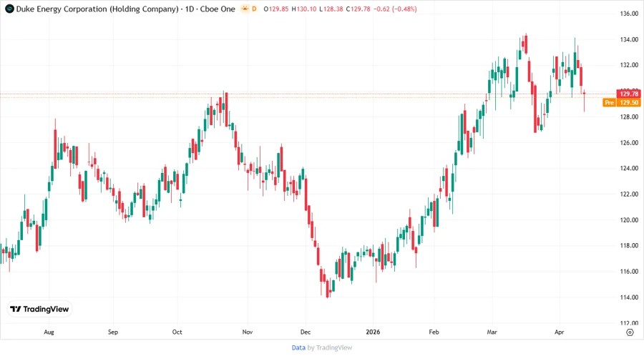644x356 pixels.
Task: Click the 120.00 price axis label
Action: point(629,220)
